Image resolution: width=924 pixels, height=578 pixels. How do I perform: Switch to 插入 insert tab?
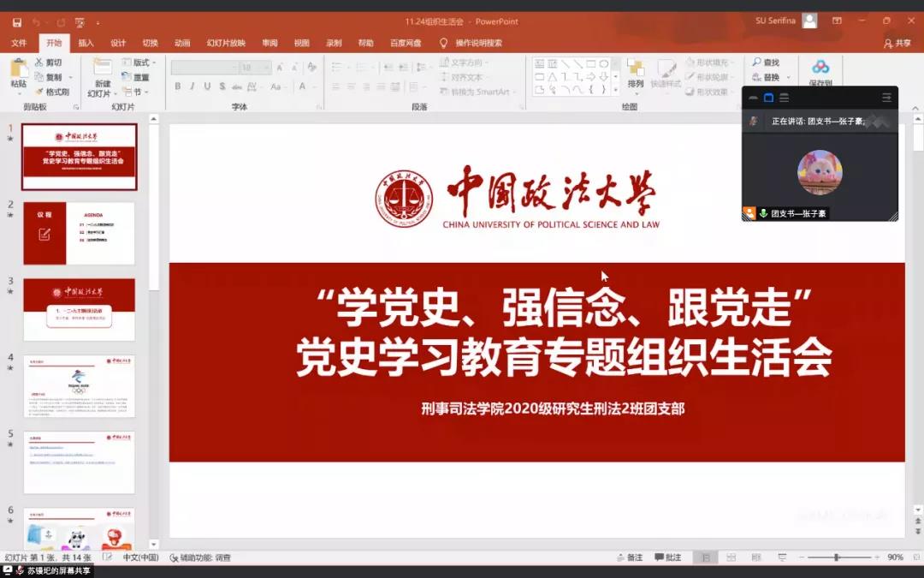coord(86,43)
